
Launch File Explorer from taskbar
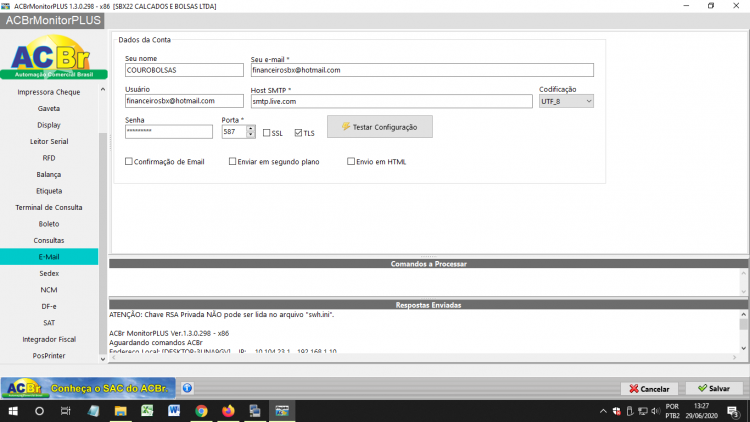point(120,411)
